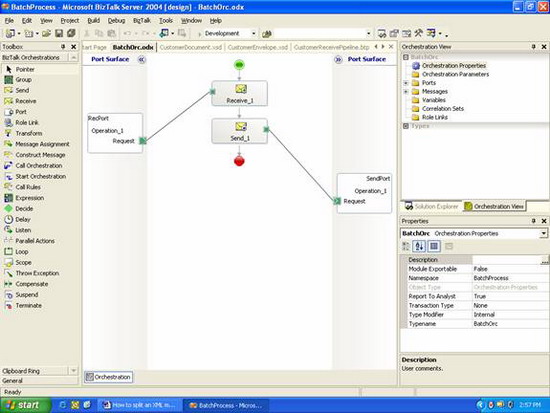
Task: Select the red end shape
Action: 239,161
